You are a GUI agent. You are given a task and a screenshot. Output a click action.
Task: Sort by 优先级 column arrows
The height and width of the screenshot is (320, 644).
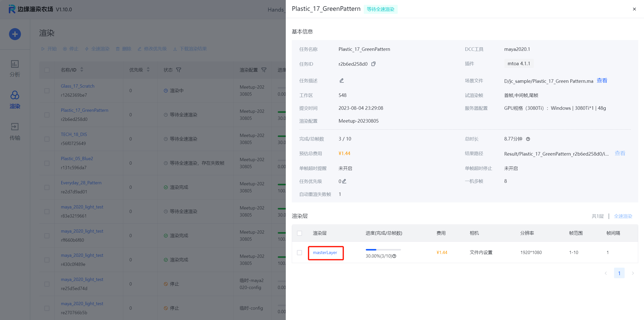click(x=148, y=70)
